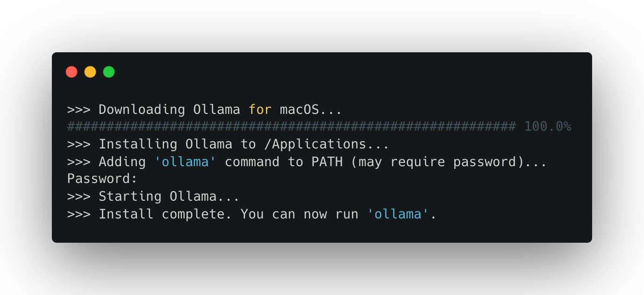Click the 'for' keyword in the download line

pyautogui.click(x=259, y=109)
